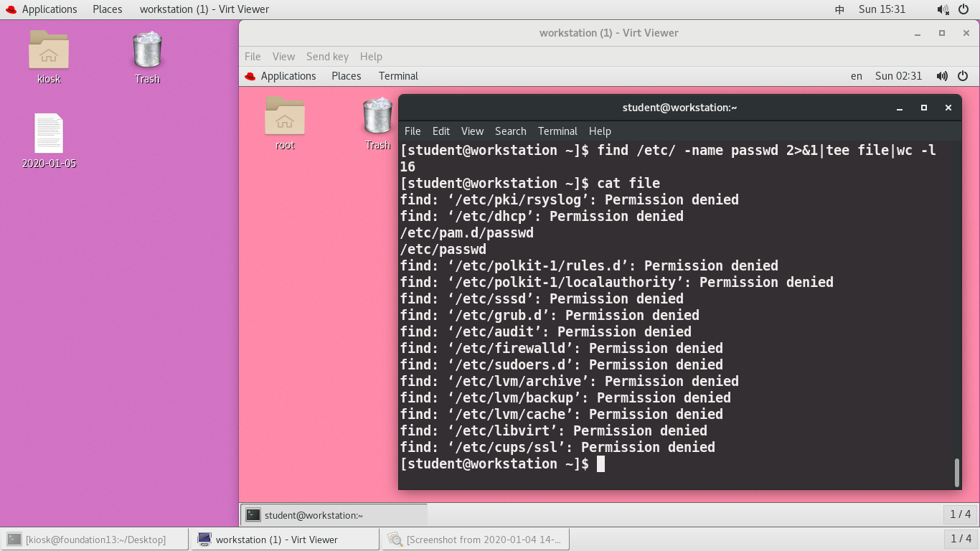Click 'cat file' command text

point(628,183)
